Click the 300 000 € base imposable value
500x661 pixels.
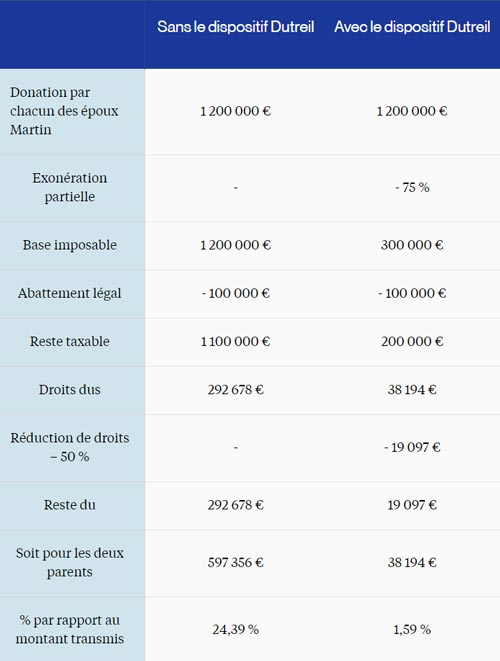[412, 245]
